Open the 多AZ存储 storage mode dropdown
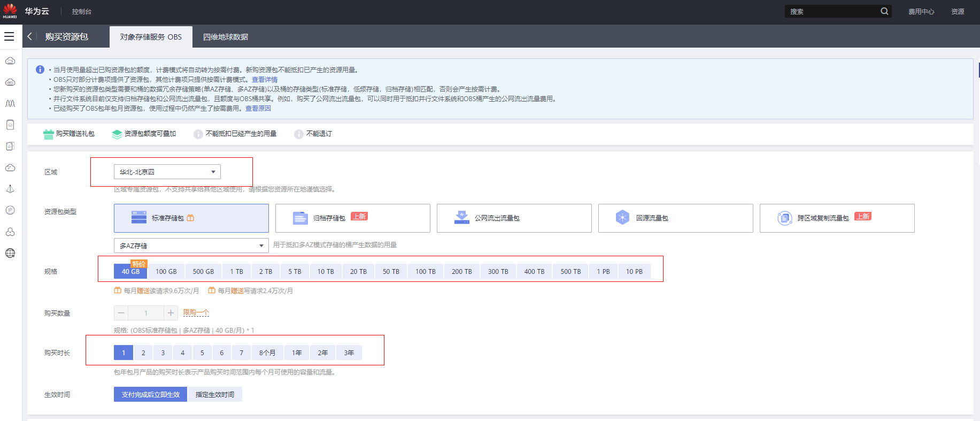This screenshot has width=980, height=421. (x=191, y=246)
